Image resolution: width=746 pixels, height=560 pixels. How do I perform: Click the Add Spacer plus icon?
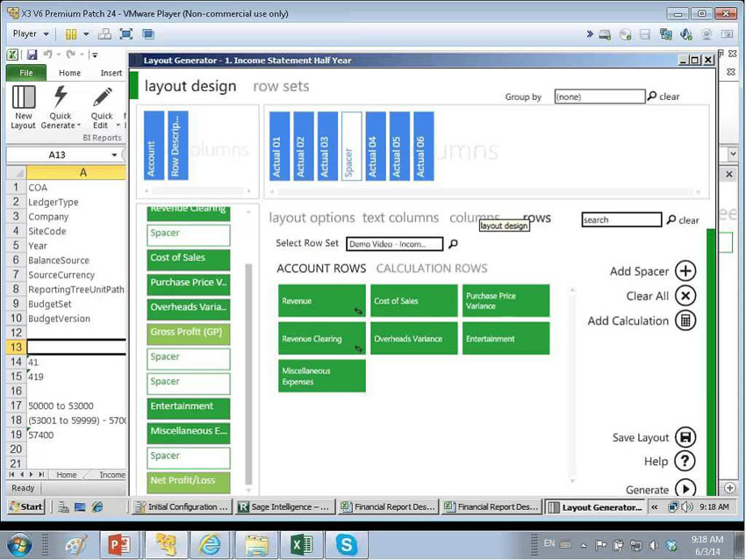tap(683, 271)
